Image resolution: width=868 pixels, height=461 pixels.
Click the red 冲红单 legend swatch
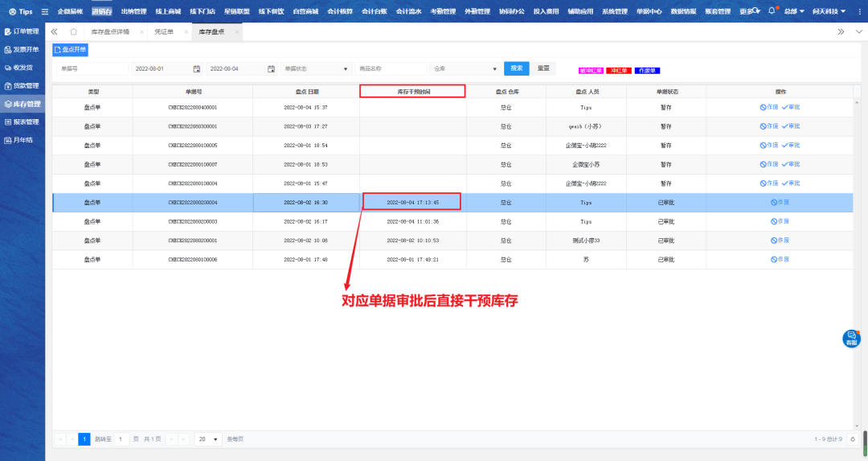tap(618, 70)
